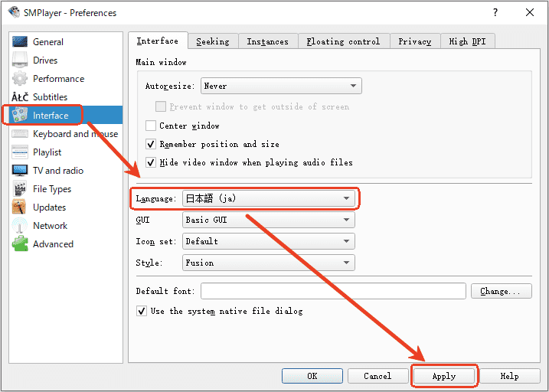Screen dimensions: 549x392
Task: Click the Network antenna icon
Action: click(20, 225)
